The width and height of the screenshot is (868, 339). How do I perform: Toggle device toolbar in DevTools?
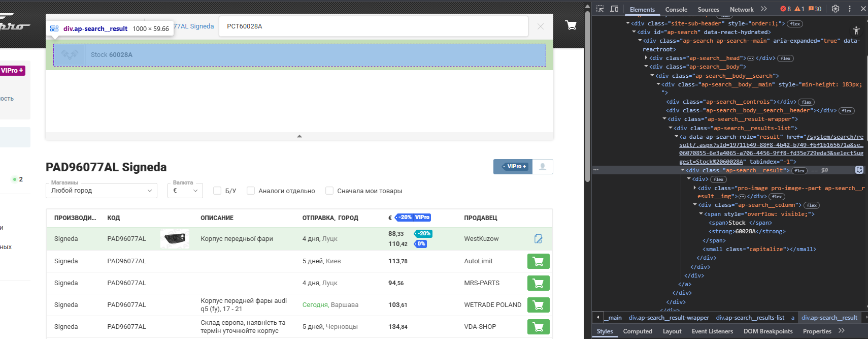point(614,9)
